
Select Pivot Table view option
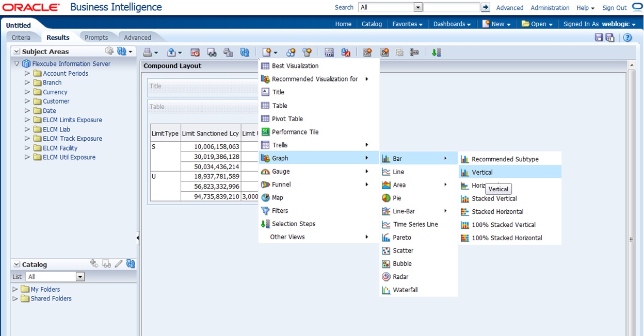pyautogui.click(x=319, y=119)
